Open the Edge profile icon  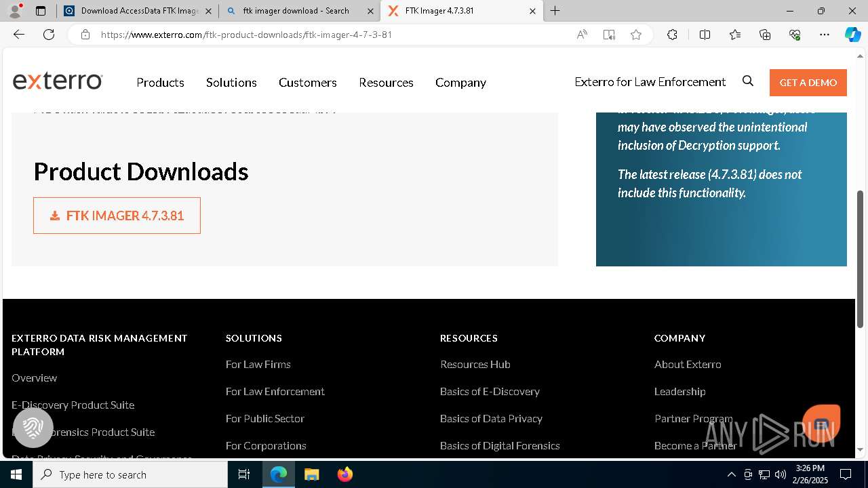point(15,11)
